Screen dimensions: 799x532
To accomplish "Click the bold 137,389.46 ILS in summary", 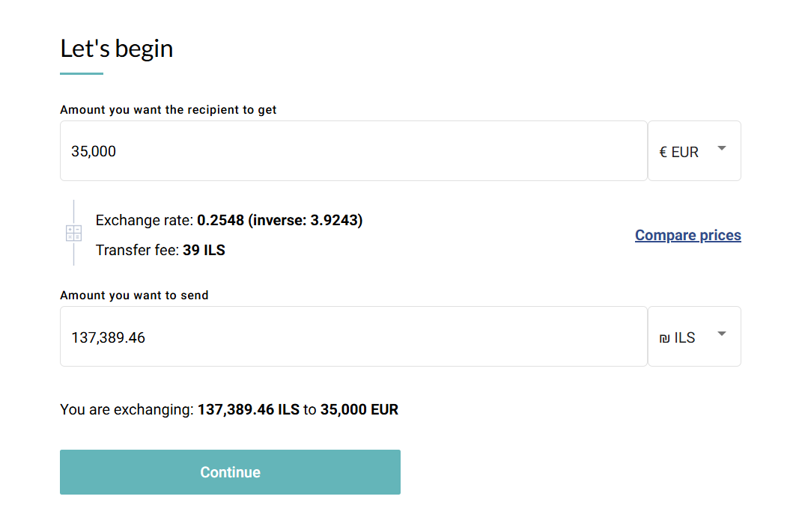I will 248,410.
